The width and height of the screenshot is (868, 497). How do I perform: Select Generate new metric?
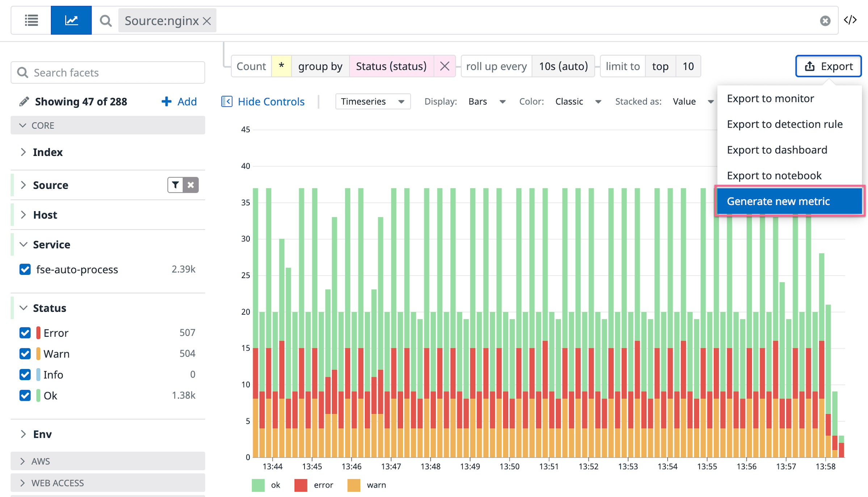[x=778, y=201]
